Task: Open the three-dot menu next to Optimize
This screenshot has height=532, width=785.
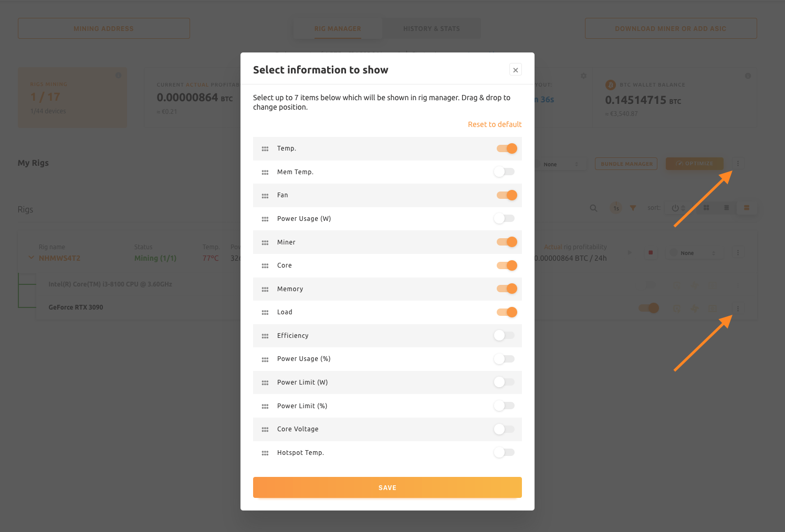Action: [x=738, y=163]
